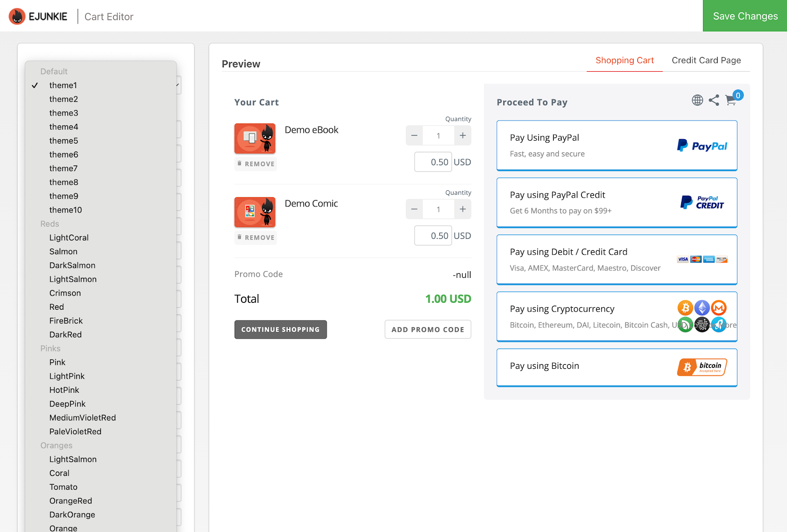Select theme2 from the dropdown list
Viewport: 787px width, 532px height.
coord(101,99)
